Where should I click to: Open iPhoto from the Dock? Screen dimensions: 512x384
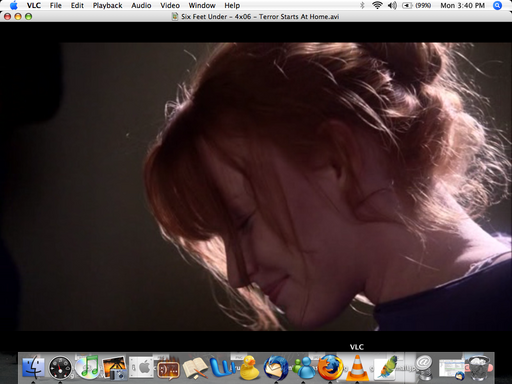(114, 368)
